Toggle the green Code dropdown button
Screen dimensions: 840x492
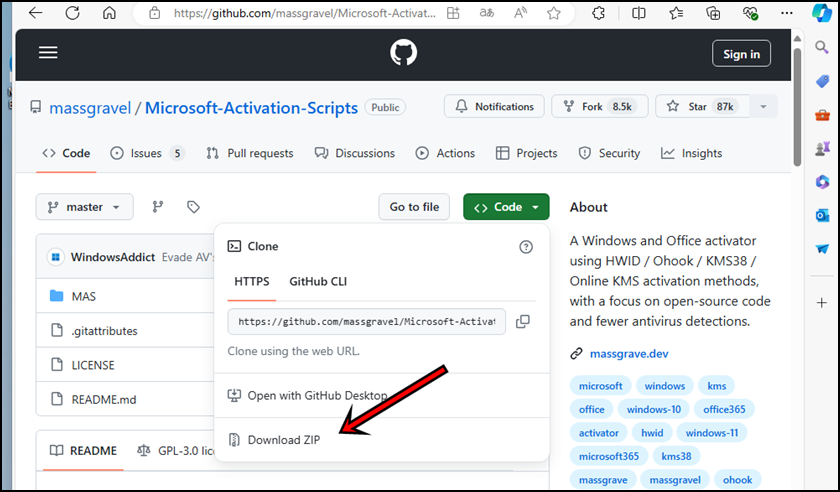(x=506, y=207)
